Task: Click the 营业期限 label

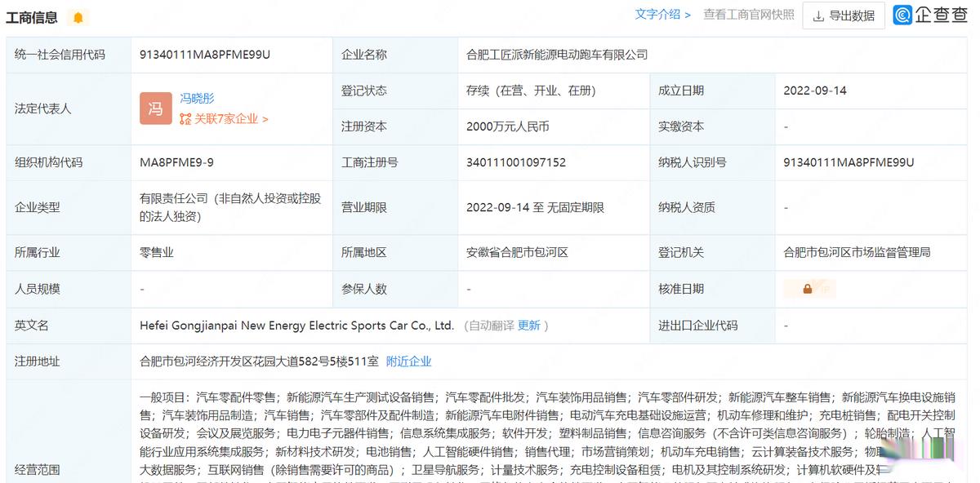Action: (364, 208)
